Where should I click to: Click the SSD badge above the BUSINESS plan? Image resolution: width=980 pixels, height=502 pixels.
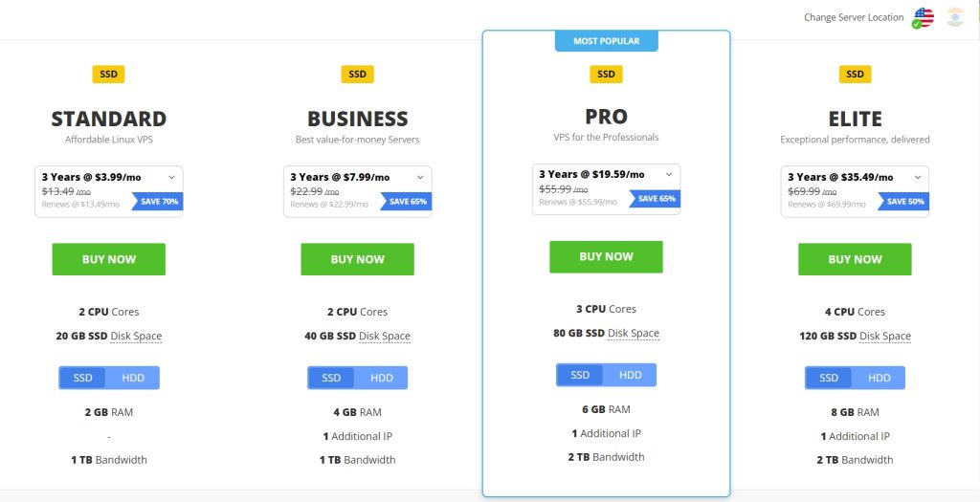pos(357,74)
